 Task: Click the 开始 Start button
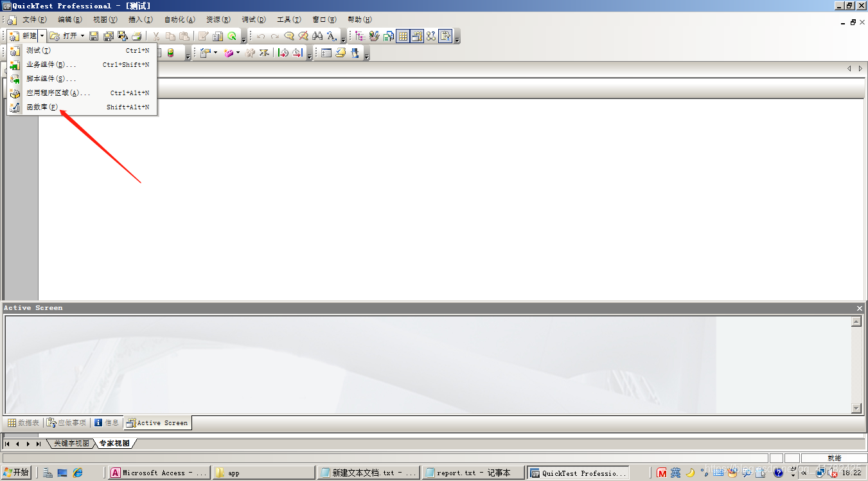tap(17, 473)
